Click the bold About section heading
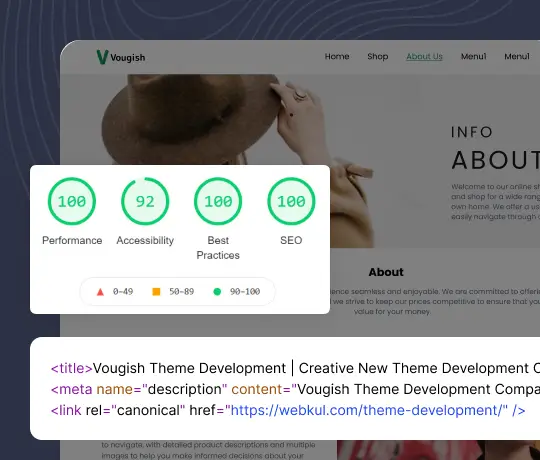 click(x=386, y=272)
